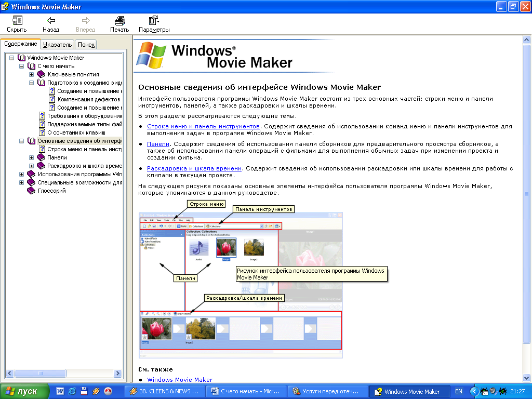The width and height of the screenshot is (532, 399).
Task: Click the page icon of О сочетаниях клавиш
Action: [x=42, y=132]
